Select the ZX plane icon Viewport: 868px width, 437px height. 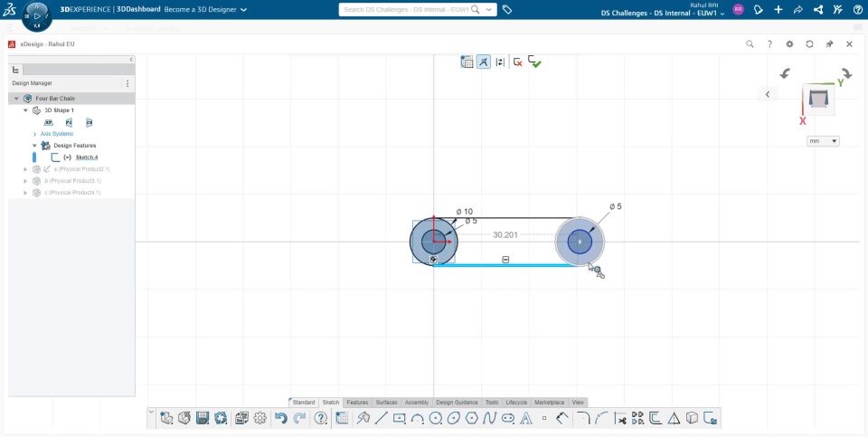pyautogui.click(x=89, y=122)
